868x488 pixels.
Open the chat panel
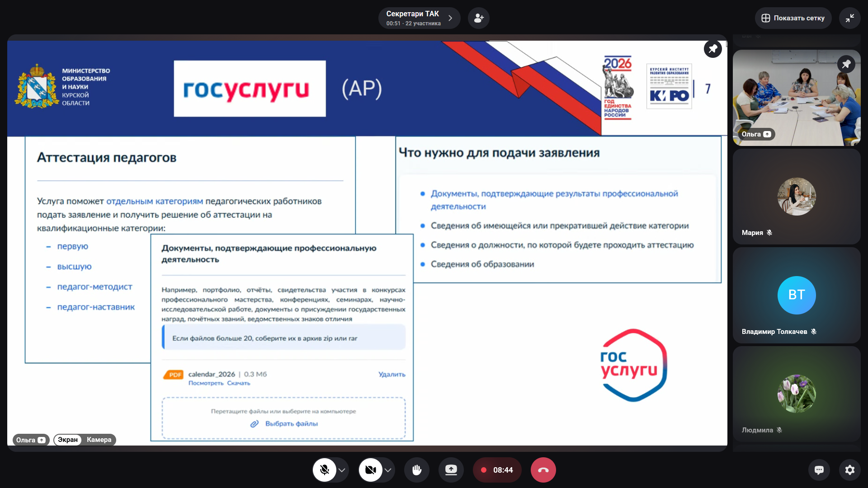tap(819, 470)
